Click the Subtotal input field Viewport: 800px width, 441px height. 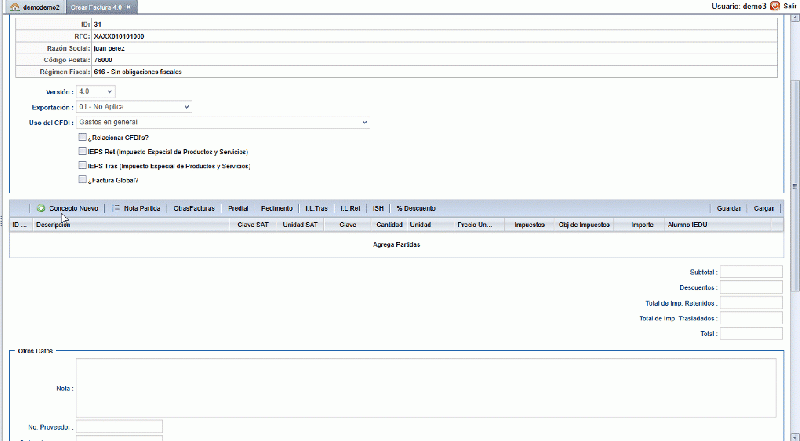pos(751,272)
